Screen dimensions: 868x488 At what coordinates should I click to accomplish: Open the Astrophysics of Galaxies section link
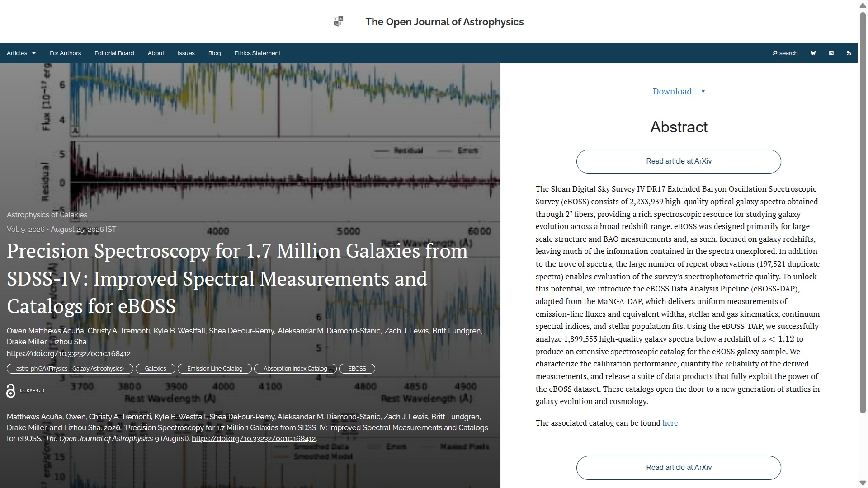pos(47,215)
